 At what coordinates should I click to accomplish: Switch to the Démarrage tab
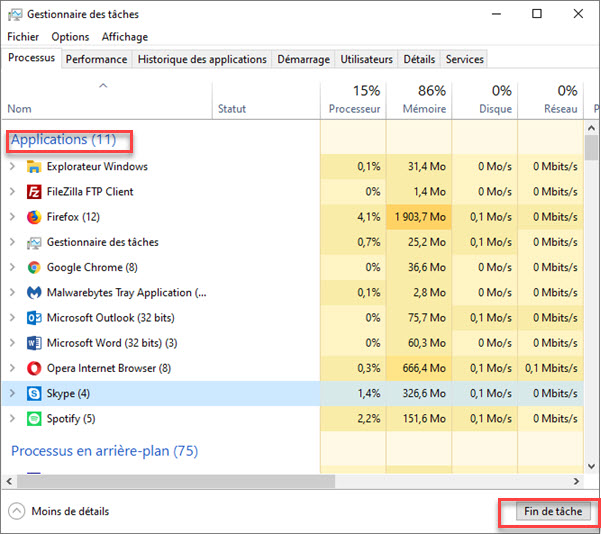coord(304,59)
